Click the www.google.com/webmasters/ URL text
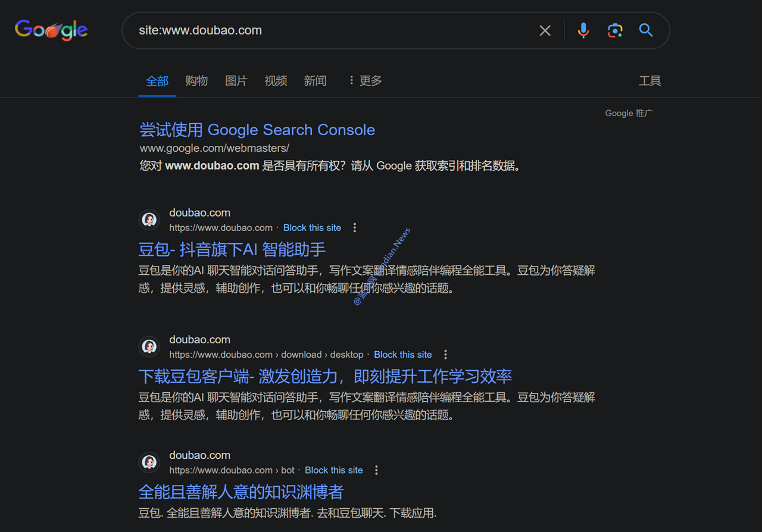The width and height of the screenshot is (762, 532). tap(214, 148)
